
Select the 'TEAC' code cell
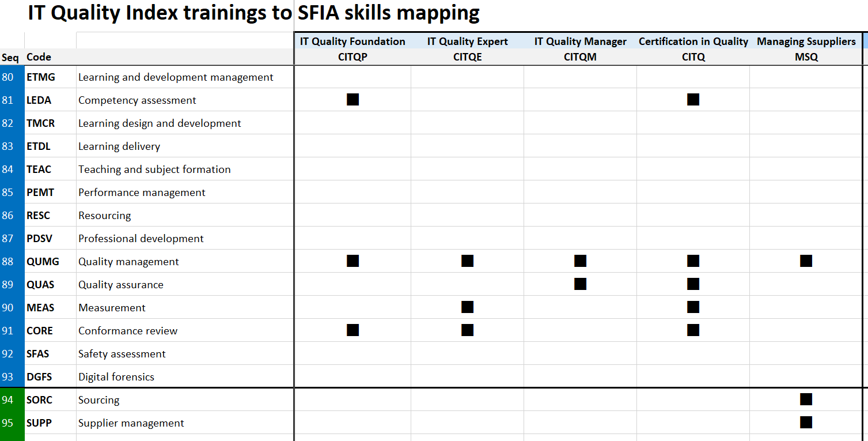pyautogui.click(x=50, y=169)
